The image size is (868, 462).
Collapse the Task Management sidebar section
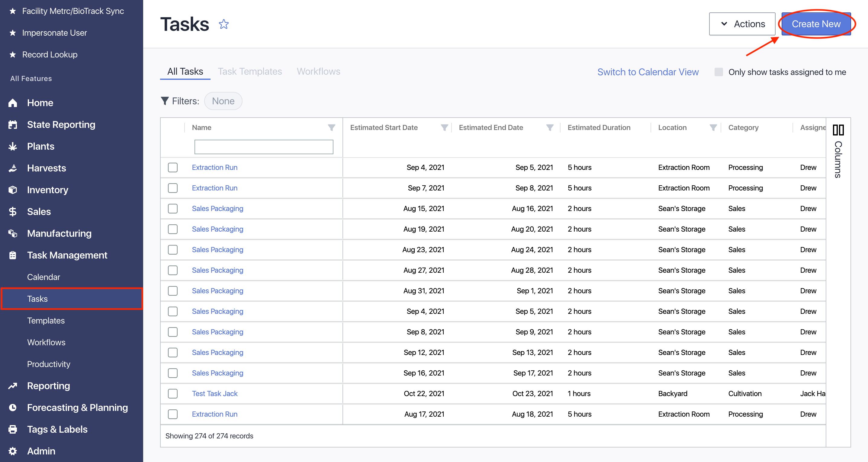tap(67, 255)
